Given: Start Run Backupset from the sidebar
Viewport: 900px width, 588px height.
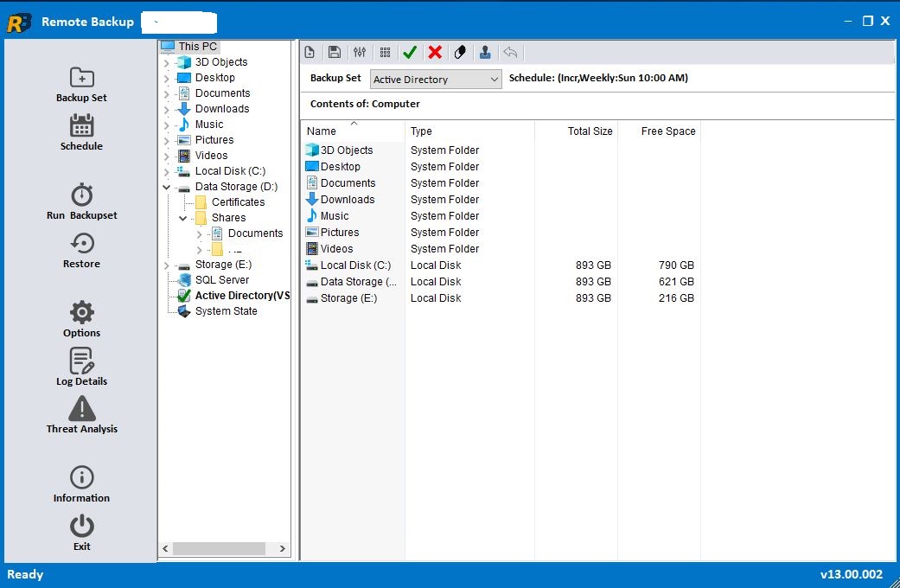Looking at the screenshot, I should click(x=81, y=202).
